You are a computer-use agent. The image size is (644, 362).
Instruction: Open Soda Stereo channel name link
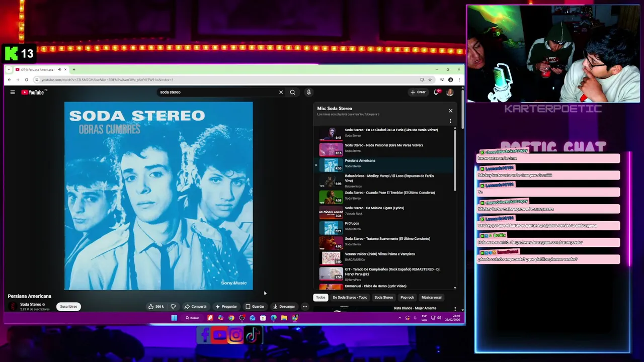coord(31,304)
